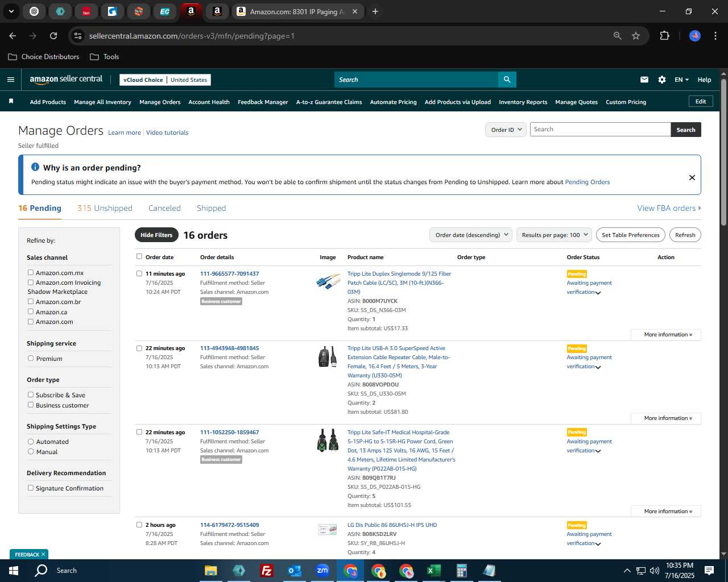The height and width of the screenshot is (582, 728).
Task: Open the EN language dropdown
Action: pyautogui.click(x=681, y=80)
